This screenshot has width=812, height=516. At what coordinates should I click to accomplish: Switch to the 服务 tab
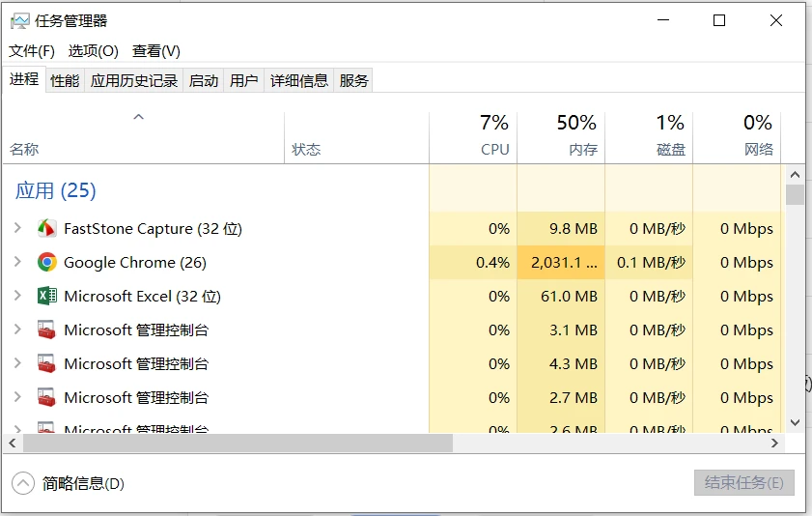(x=353, y=80)
